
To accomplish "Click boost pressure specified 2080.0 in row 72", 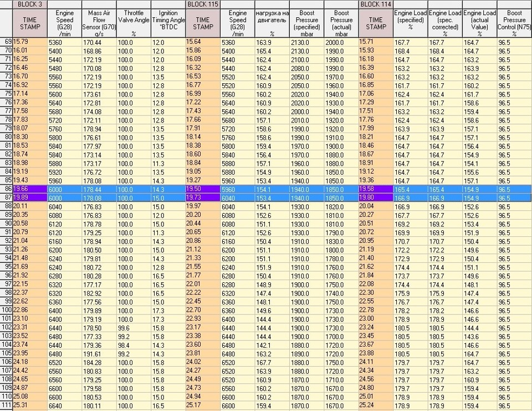I will pyautogui.click(x=306, y=68).
